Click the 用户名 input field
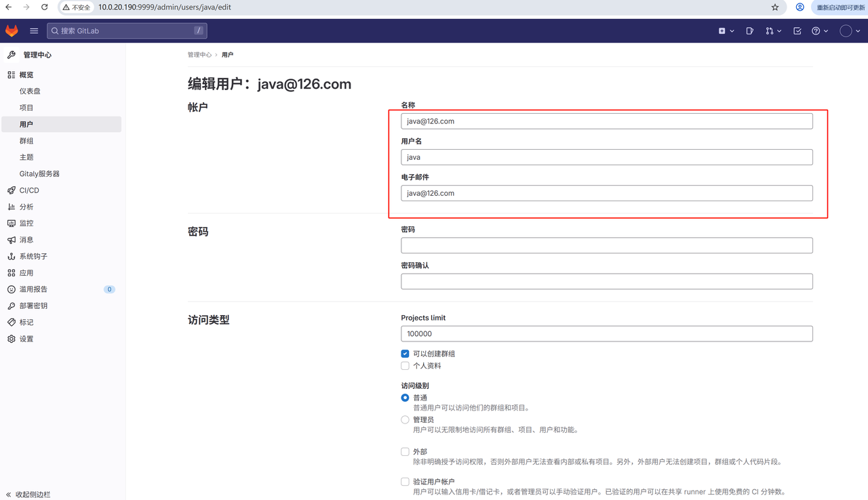This screenshot has width=868, height=500. click(x=606, y=157)
